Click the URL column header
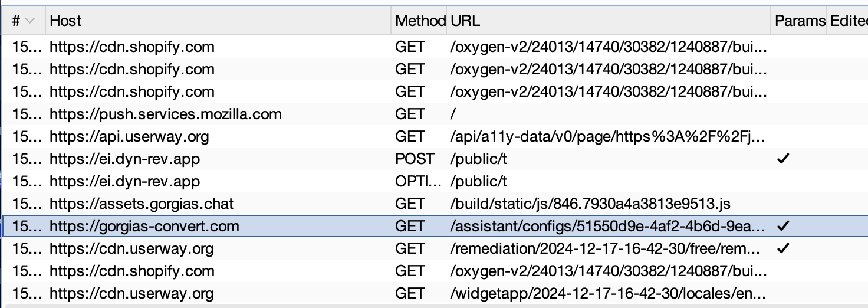 (x=465, y=21)
